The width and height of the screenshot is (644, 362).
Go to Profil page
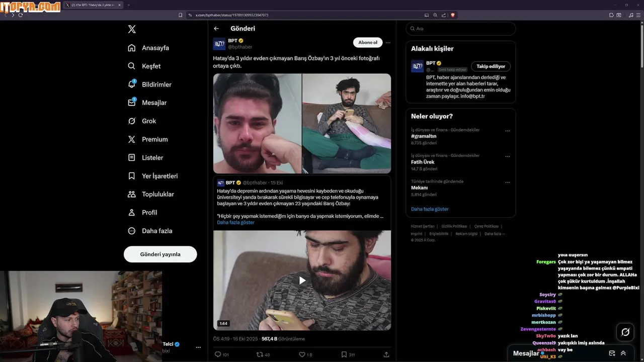[x=142, y=212]
